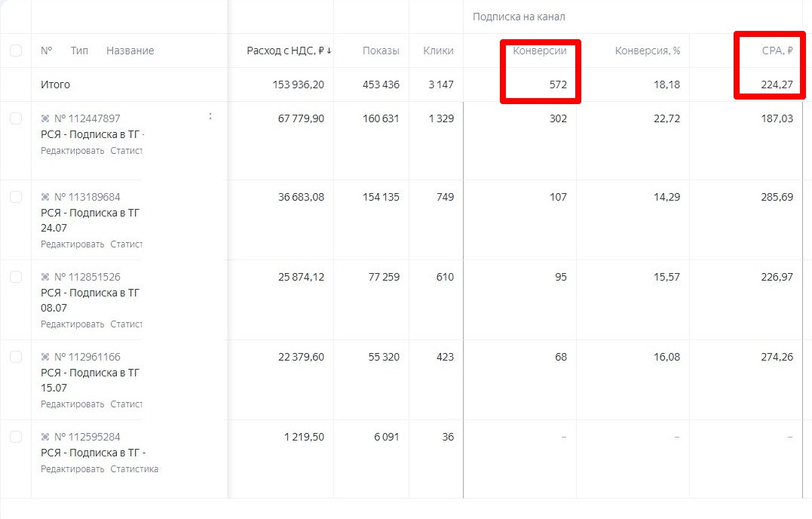This screenshot has height=519, width=812.
Task: Click the Название column header
Action: point(130,51)
